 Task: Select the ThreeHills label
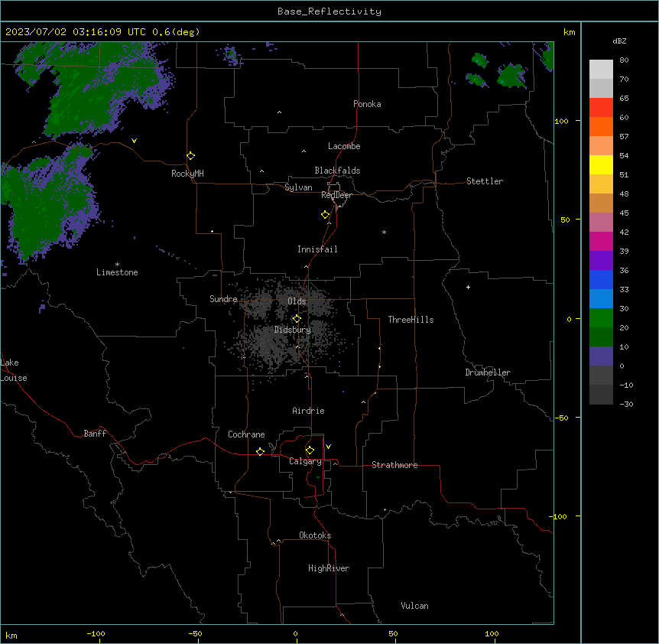[411, 320]
